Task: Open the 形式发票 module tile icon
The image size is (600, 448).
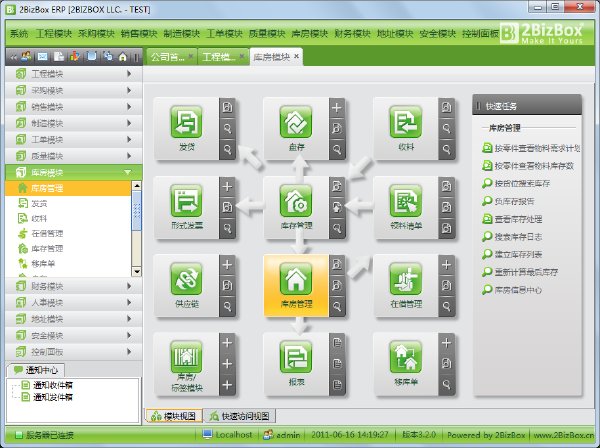Action: (186, 201)
